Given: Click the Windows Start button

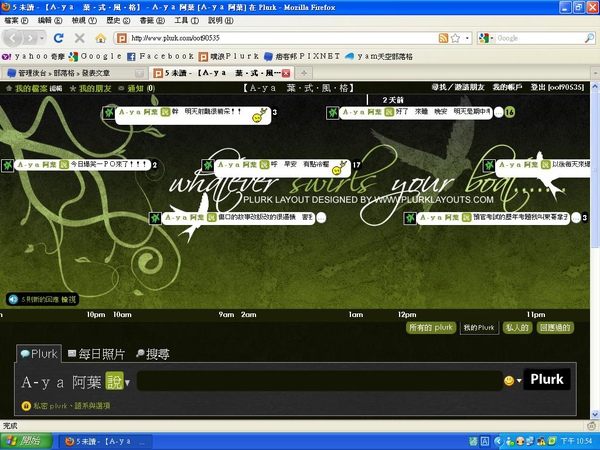Looking at the screenshot, I should tap(26, 442).
